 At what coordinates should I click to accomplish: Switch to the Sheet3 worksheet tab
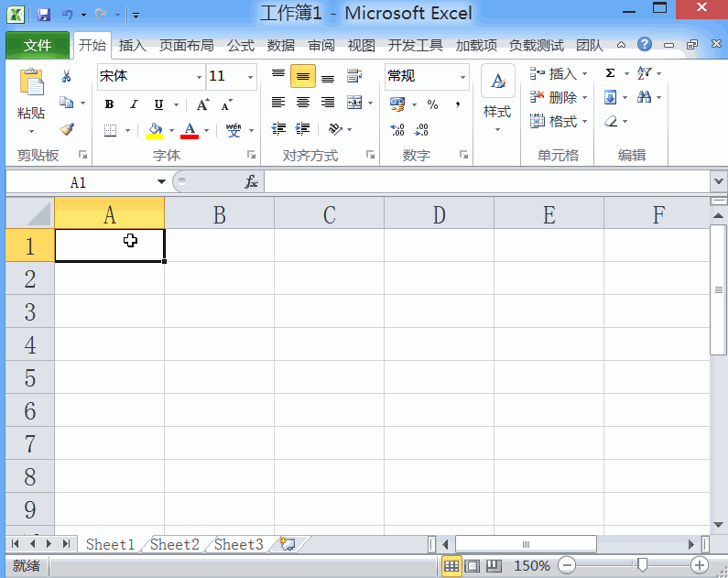click(239, 544)
